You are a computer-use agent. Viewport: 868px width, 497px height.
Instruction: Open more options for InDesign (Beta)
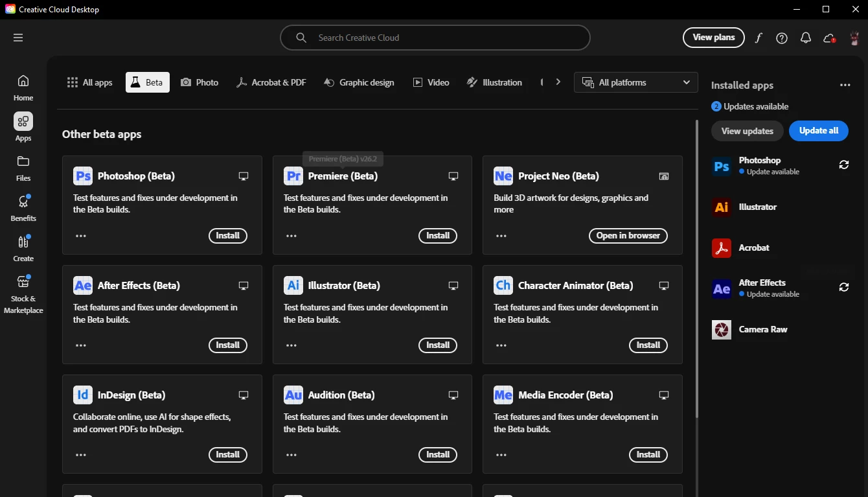click(81, 455)
